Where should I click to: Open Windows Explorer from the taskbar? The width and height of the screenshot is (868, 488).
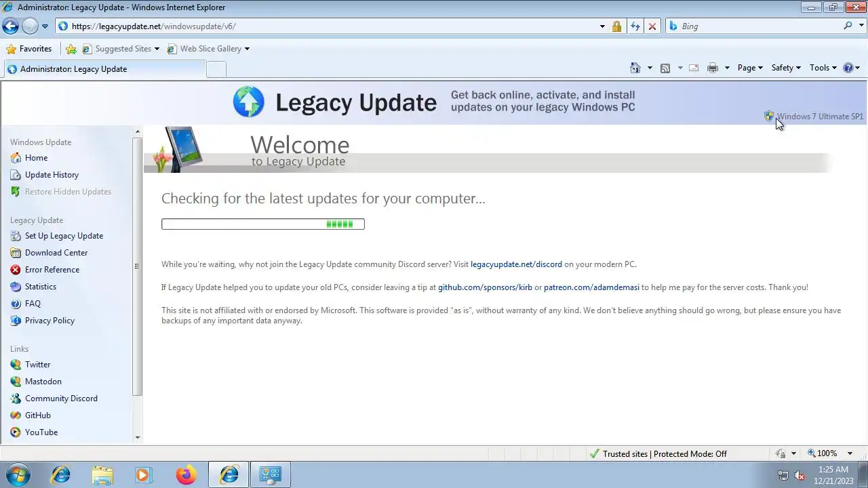coord(102,475)
